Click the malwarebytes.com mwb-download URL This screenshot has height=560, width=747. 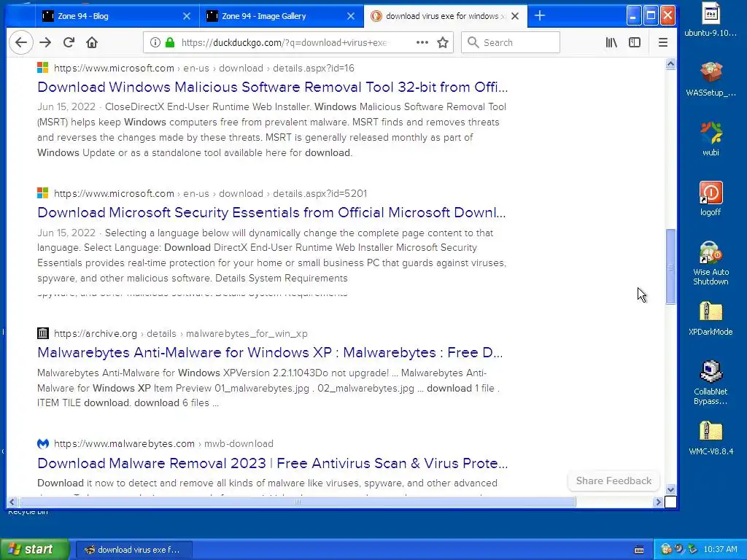click(x=163, y=444)
